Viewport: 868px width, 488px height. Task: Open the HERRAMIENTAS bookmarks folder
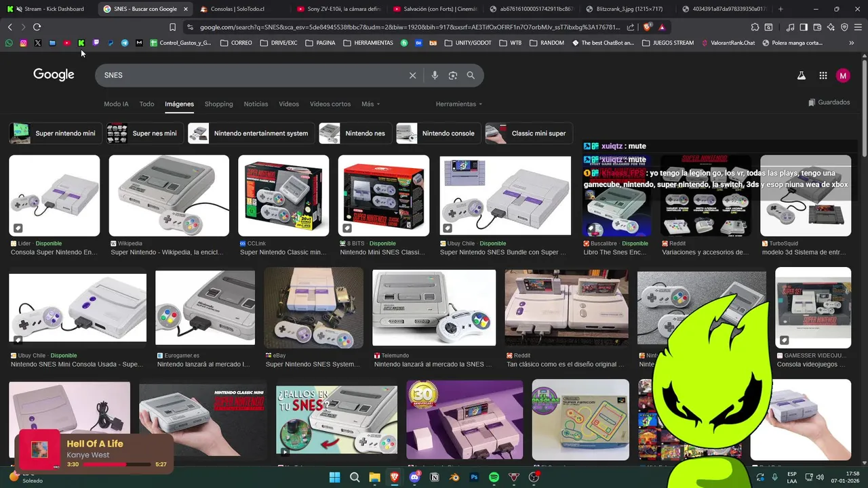(368, 43)
